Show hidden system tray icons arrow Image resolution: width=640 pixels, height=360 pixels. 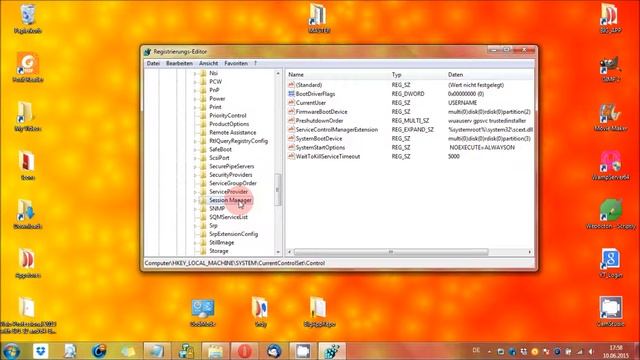pyautogui.click(x=489, y=351)
